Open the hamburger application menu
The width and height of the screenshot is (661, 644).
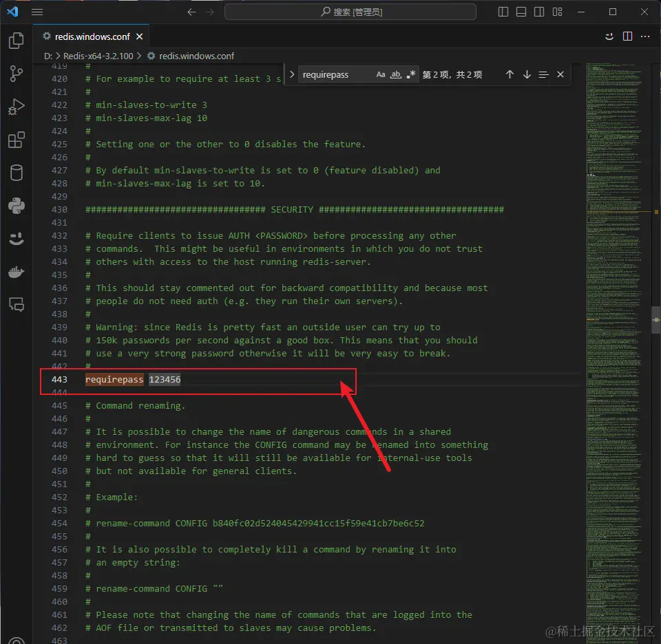coord(37,12)
